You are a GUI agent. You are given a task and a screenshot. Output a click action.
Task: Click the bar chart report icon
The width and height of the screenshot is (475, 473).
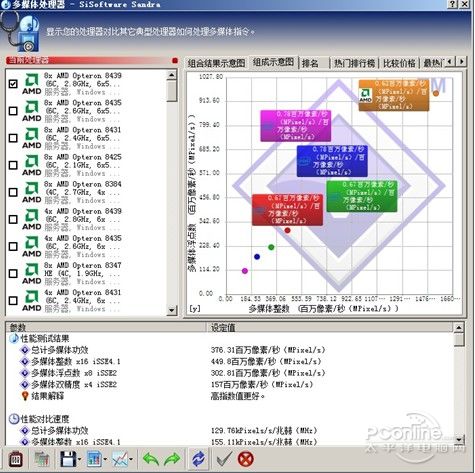[94, 459]
